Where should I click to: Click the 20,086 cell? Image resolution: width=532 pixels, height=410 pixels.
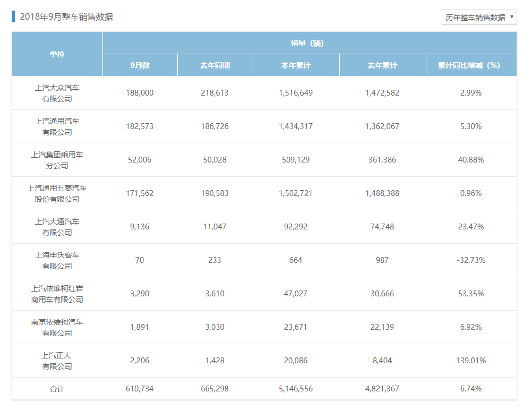[296, 361]
